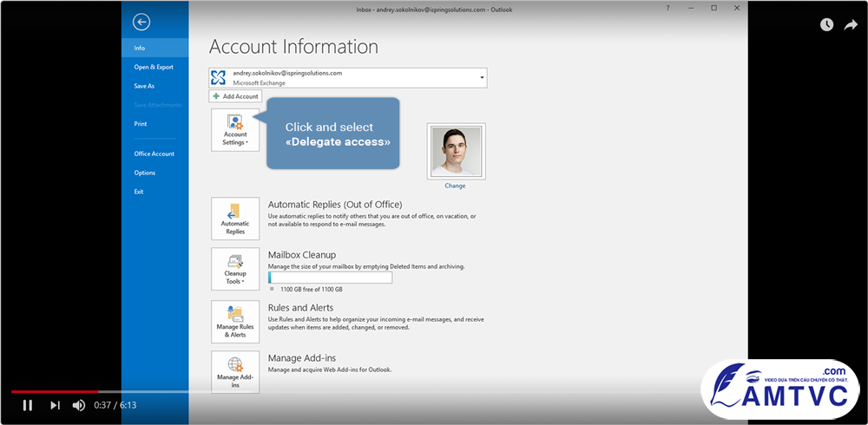
Task: Mute the video volume
Action: coord(79,405)
